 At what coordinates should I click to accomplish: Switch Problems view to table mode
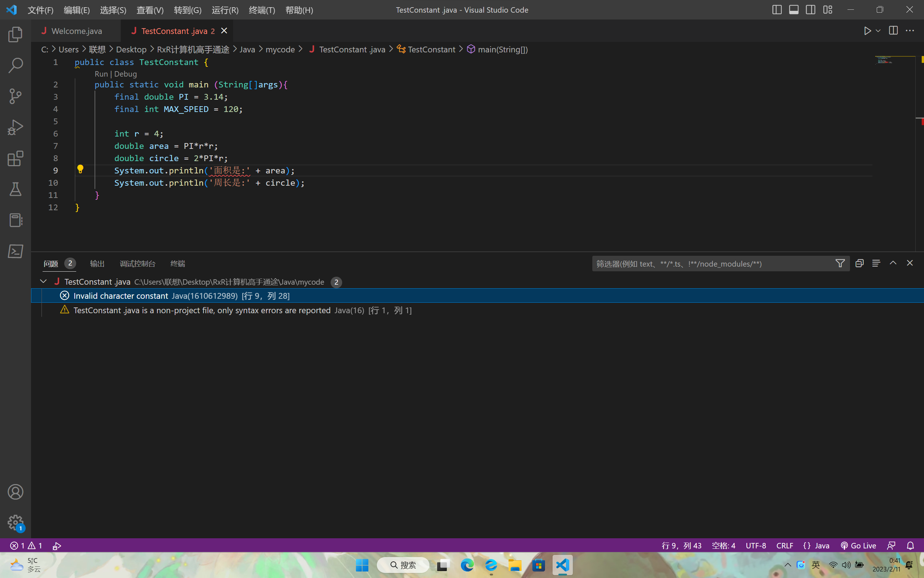876,263
